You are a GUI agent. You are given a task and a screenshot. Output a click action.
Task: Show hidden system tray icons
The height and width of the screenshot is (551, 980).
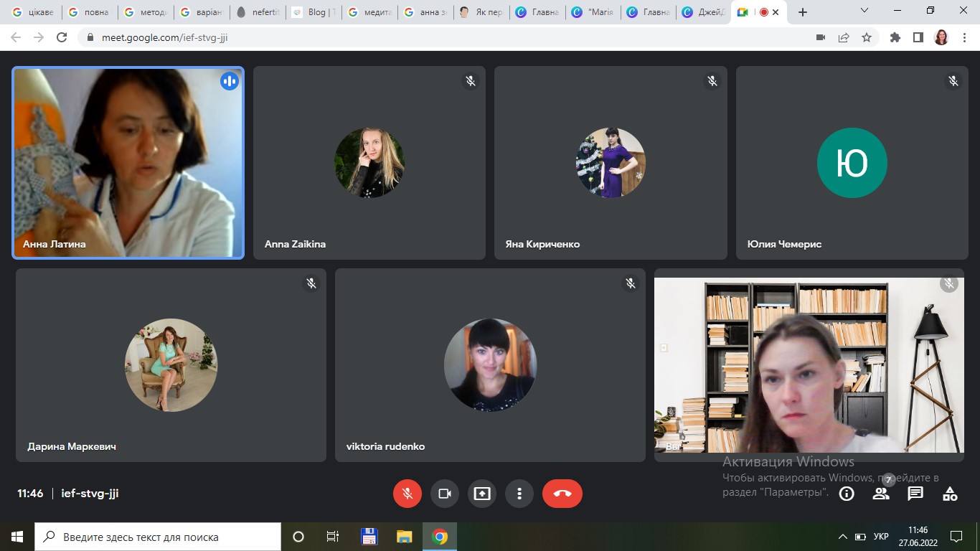842,537
